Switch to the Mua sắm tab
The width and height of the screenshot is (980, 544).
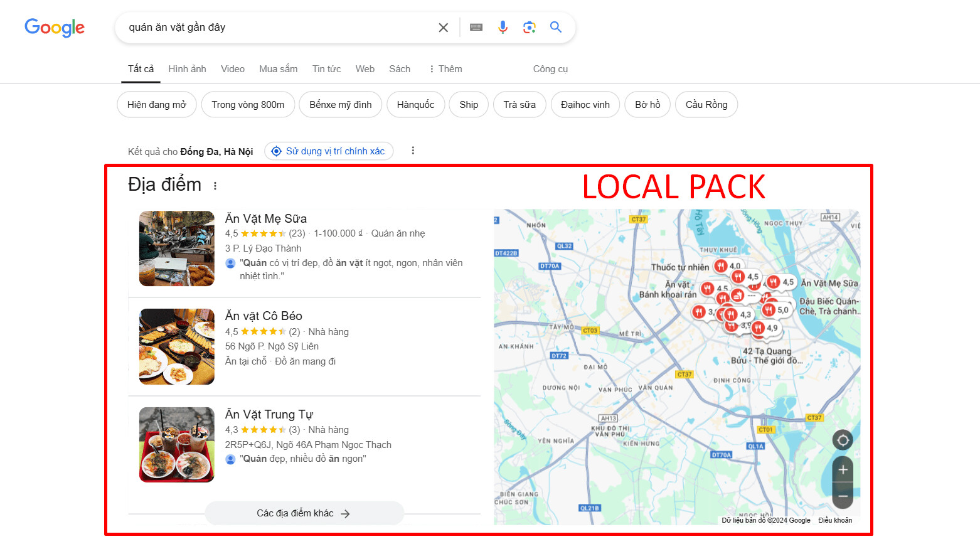point(279,69)
